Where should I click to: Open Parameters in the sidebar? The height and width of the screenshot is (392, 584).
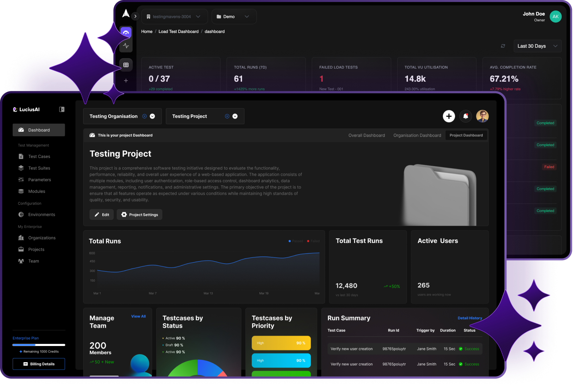39,180
